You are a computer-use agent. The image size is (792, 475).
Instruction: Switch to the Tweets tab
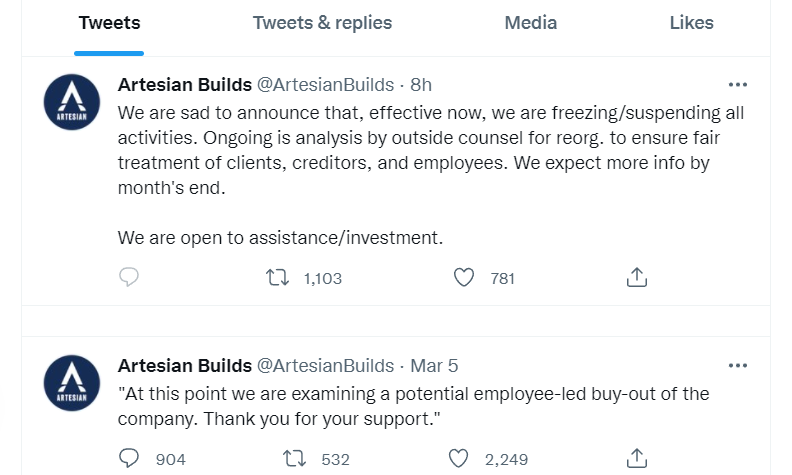tap(109, 23)
